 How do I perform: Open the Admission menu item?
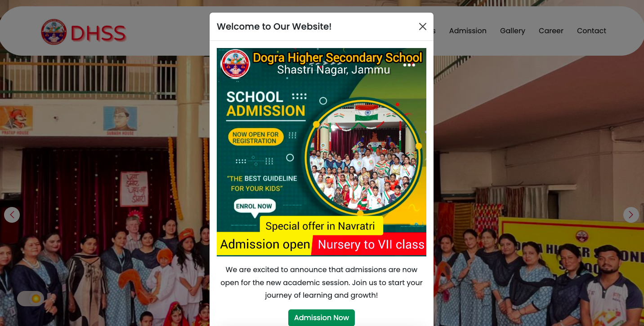click(468, 31)
